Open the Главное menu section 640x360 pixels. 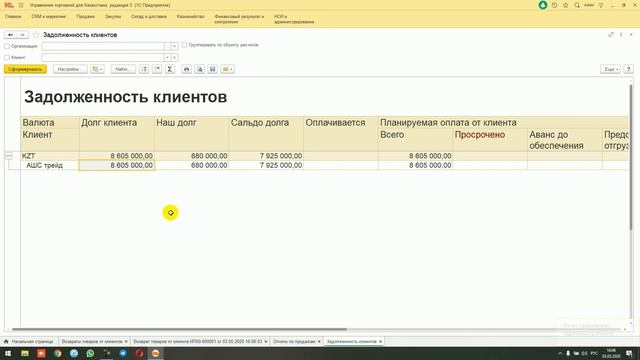pyautogui.click(x=13, y=17)
